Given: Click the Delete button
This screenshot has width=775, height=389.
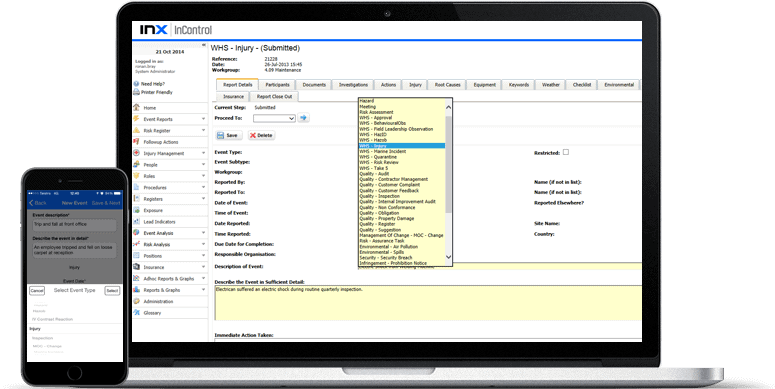Looking at the screenshot, I should tap(261, 135).
